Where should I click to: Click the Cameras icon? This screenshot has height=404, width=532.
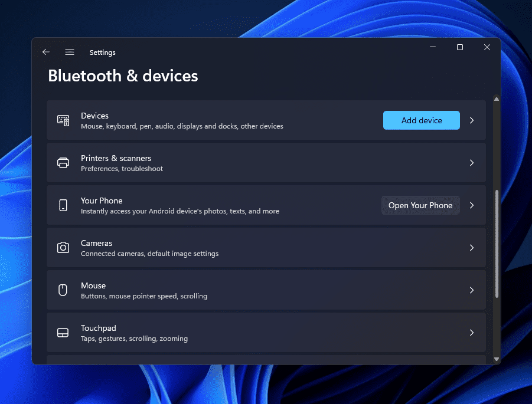coord(63,248)
